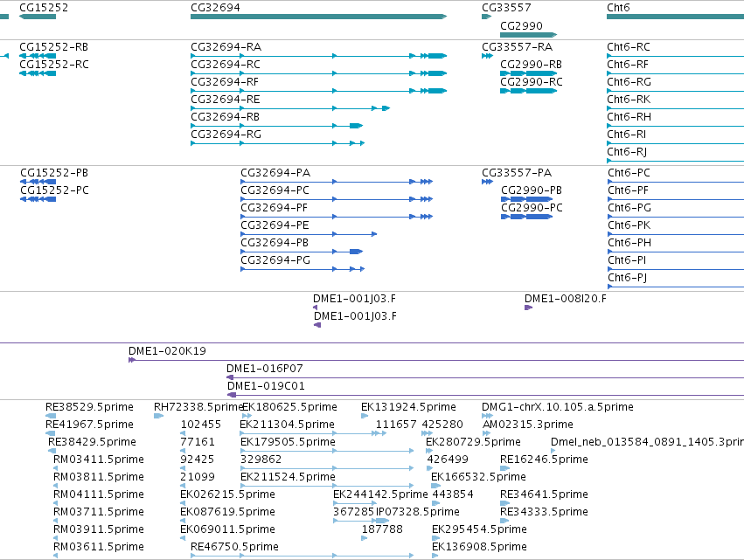Click the RE34333.5prime EST label
This screenshot has height=560, width=744.
pos(545,512)
